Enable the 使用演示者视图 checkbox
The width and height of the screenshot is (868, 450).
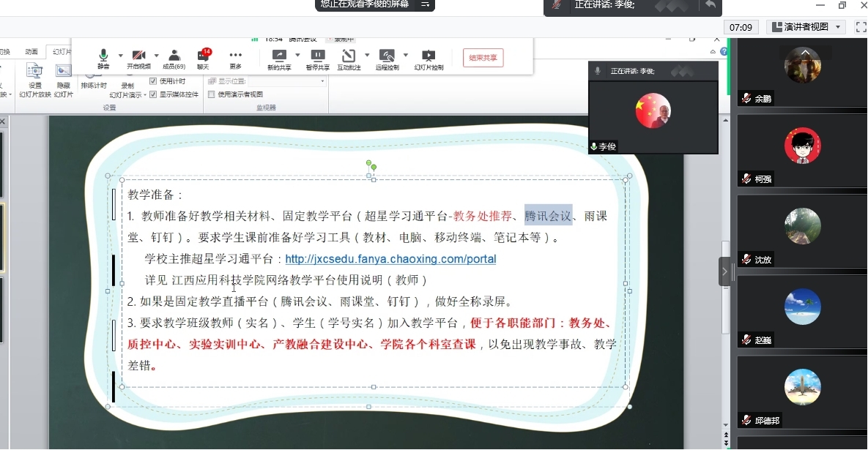pos(212,94)
